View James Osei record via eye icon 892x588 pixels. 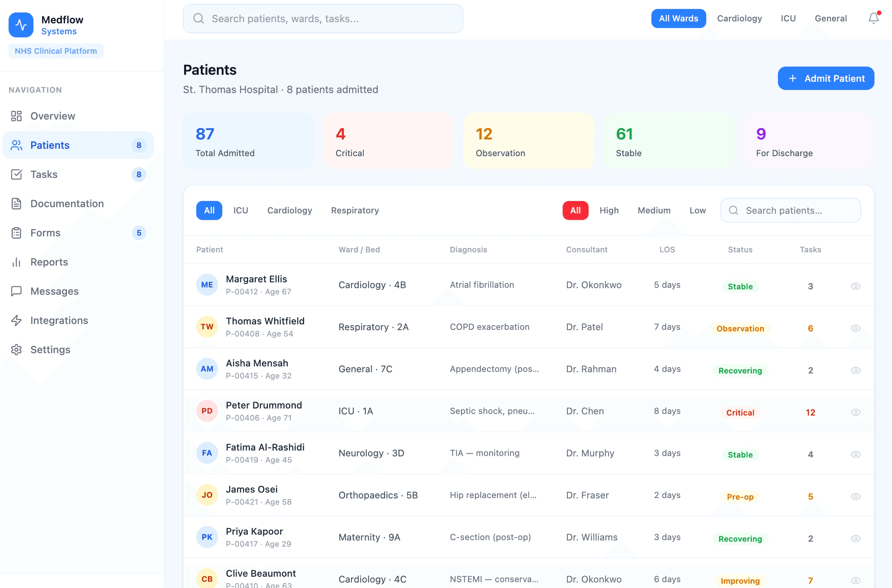click(855, 496)
